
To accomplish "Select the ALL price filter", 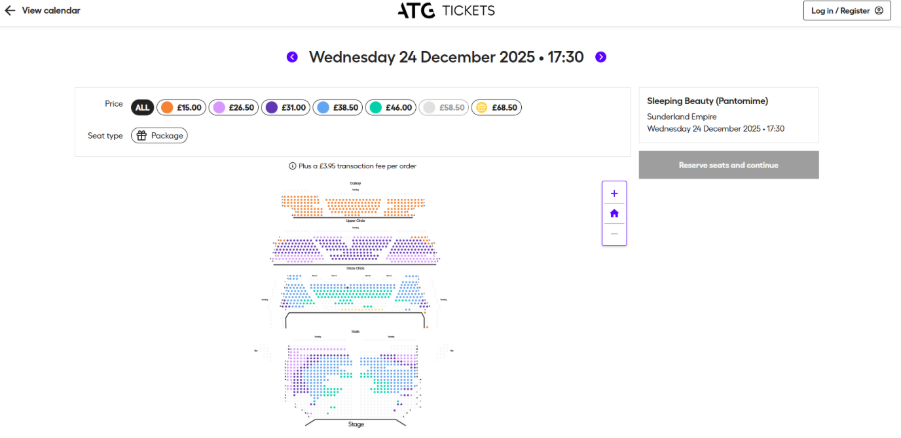I will [143, 107].
